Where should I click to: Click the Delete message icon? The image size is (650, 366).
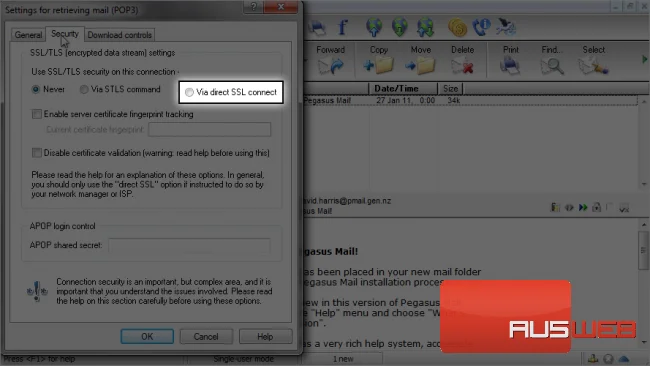tap(462, 66)
